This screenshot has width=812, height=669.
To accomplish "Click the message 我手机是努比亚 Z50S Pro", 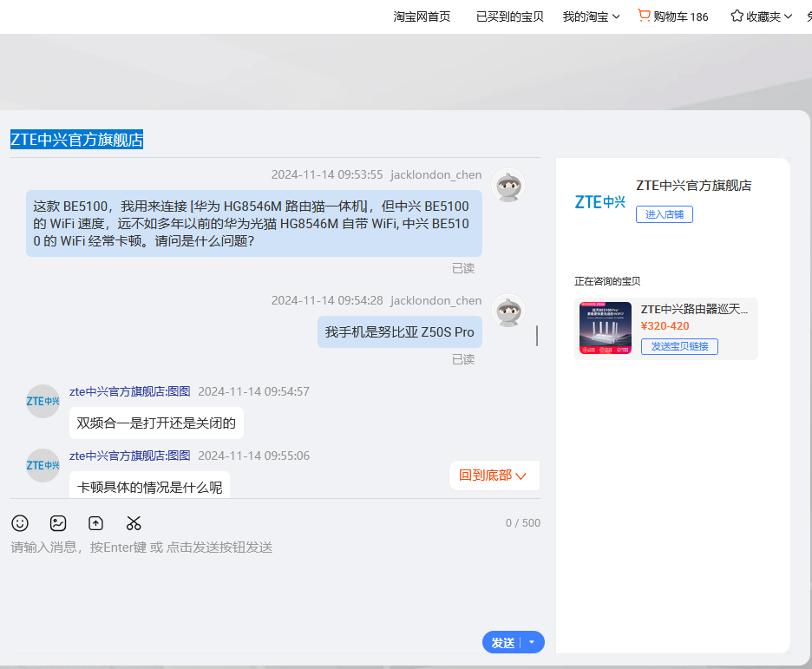I will [400, 332].
